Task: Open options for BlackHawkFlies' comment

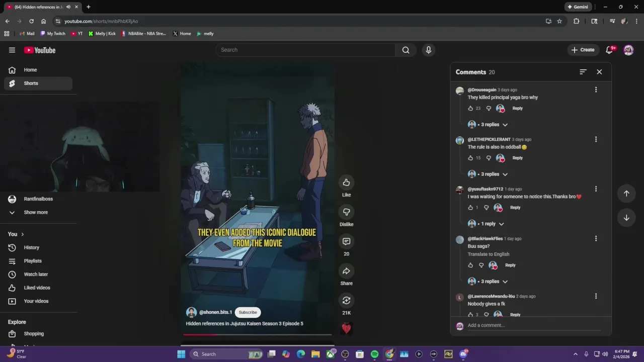Action: click(596, 238)
